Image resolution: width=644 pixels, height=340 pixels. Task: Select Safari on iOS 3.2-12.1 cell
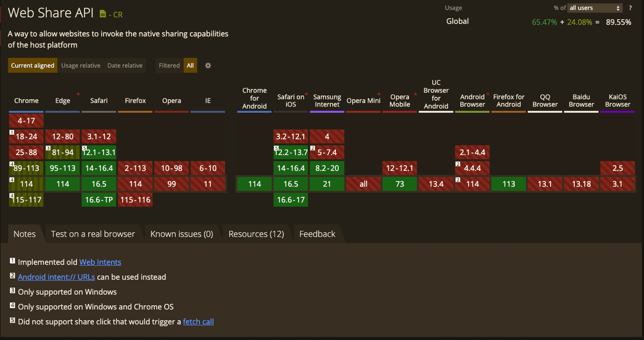tap(291, 136)
